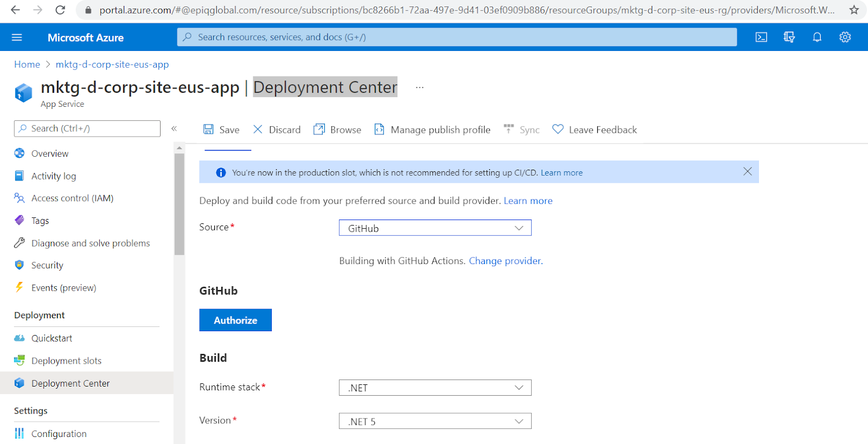Collapse the sidebar with the double chevron
Image resolution: width=868 pixels, height=444 pixels.
click(x=174, y=128)
